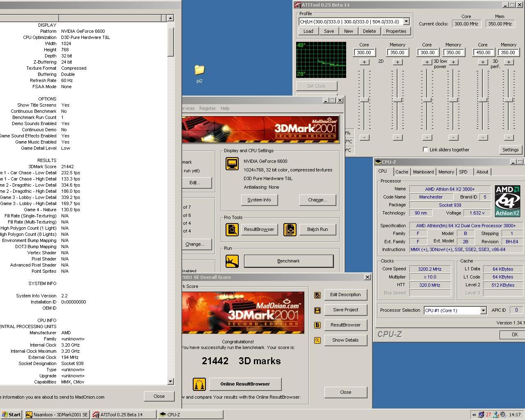Image resolution: width=525 pixels, height=420 pixels.
Task: Open the Processor Selection dropdown in CPU-Z
Action: tap(483, 310)
